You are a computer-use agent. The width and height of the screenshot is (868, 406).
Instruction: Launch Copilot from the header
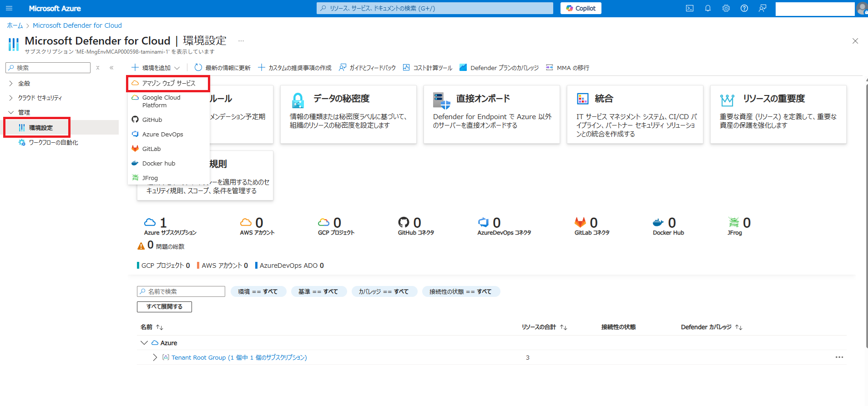pyautogui.click(x=581, y=8)
